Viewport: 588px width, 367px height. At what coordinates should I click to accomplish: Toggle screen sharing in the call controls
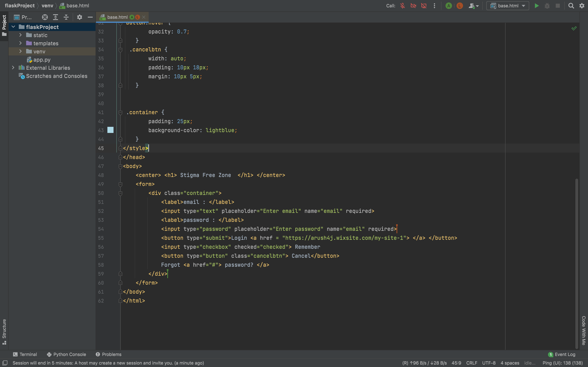424,6
